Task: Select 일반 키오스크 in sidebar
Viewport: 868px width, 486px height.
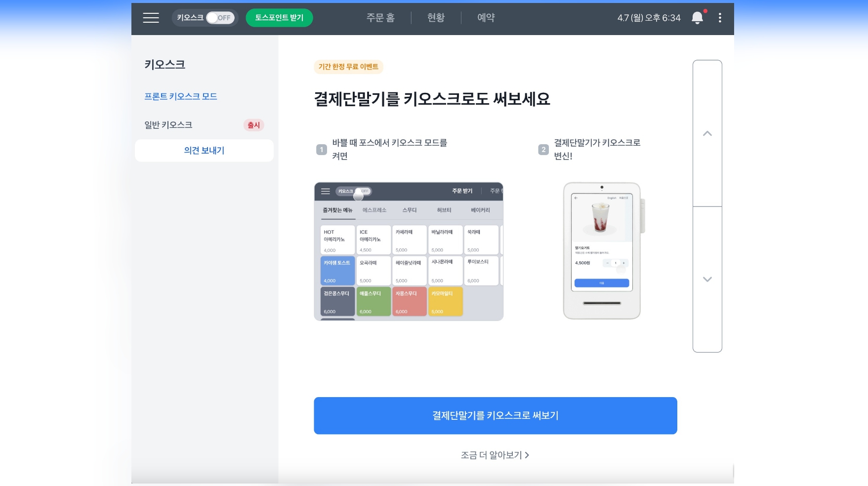Action: click(x=168, y=125)
